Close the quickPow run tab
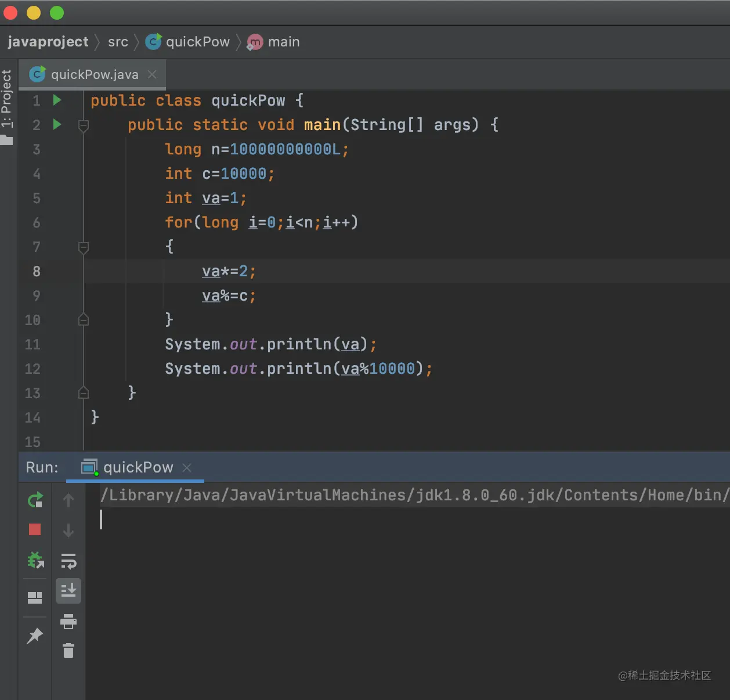This screenshot has width=730, height=700. 187,468
